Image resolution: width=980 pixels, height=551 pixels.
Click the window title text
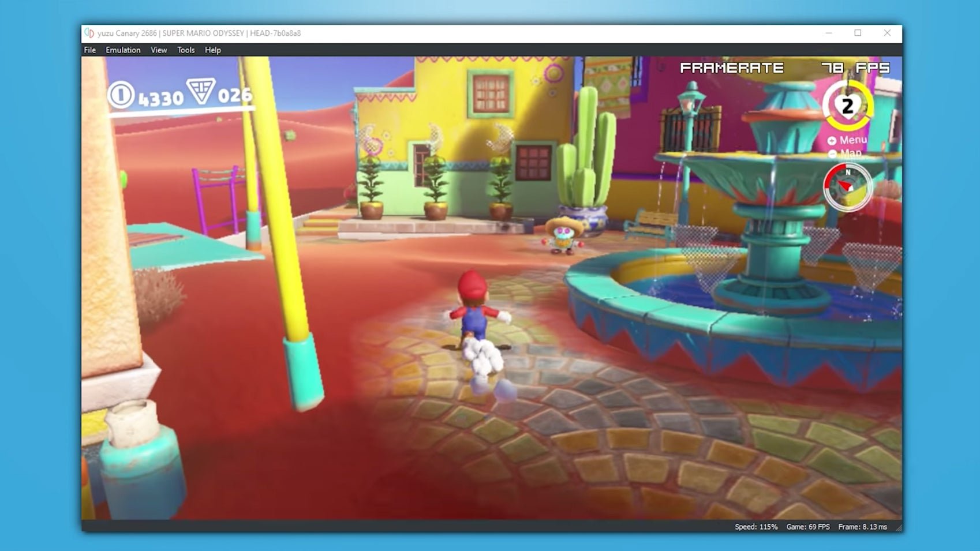tap(199, 33)
